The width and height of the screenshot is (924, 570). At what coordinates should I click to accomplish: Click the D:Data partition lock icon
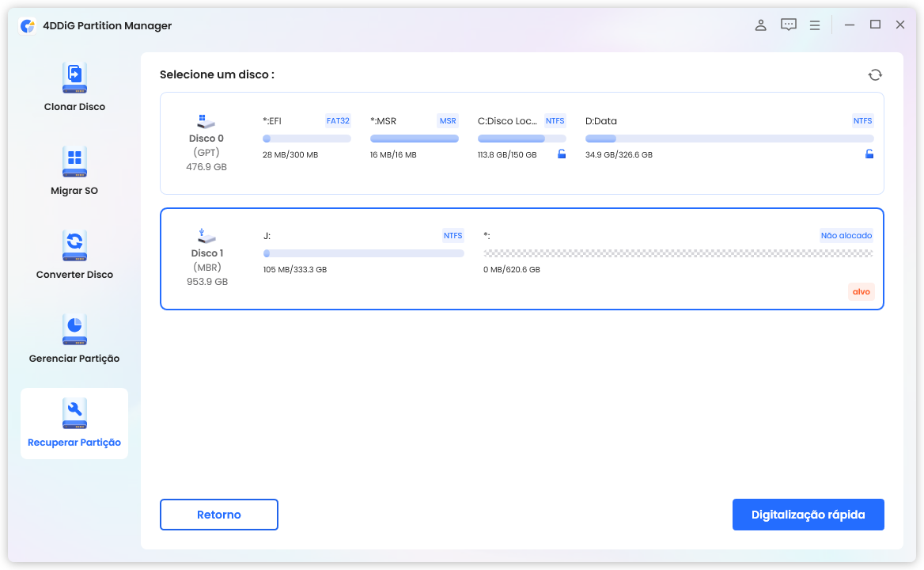[x=869, y=154]
